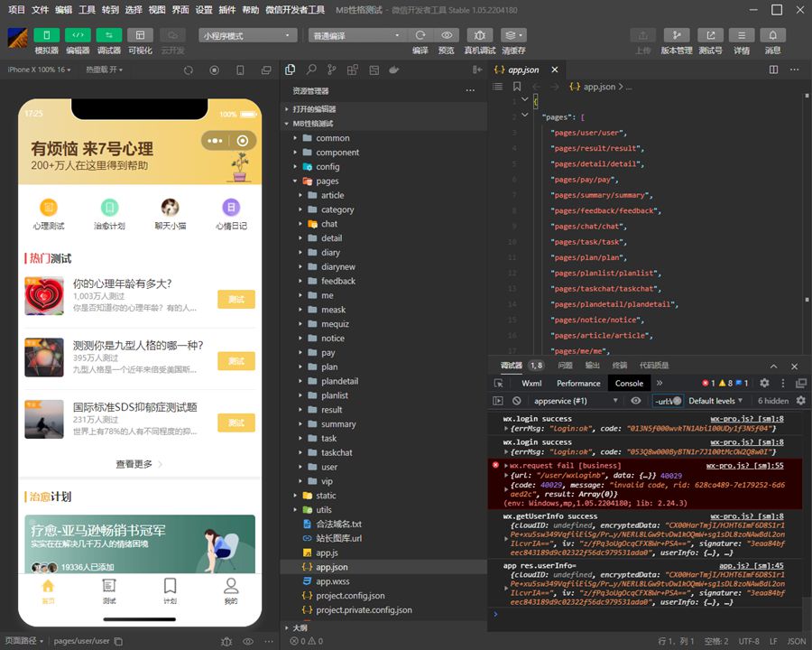Click the 预览 eye icon in toolbar

pyautogui.click(x=446, y=35)
